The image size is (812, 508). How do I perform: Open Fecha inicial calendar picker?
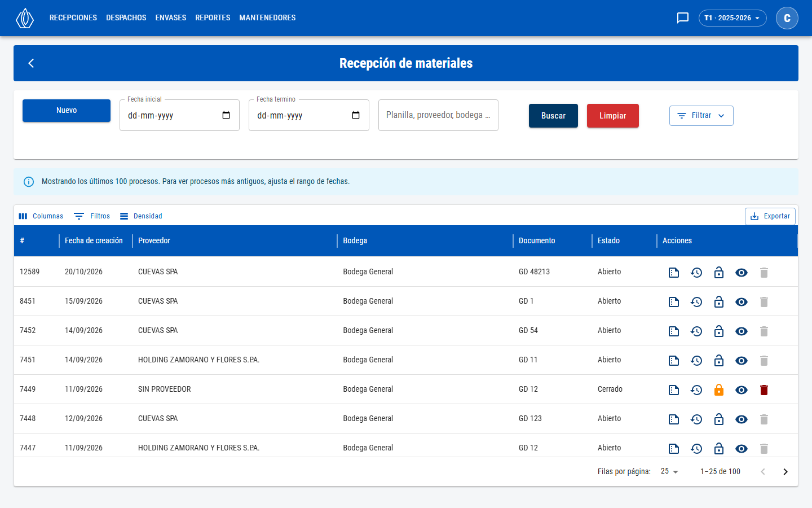(x=226, y=115)
